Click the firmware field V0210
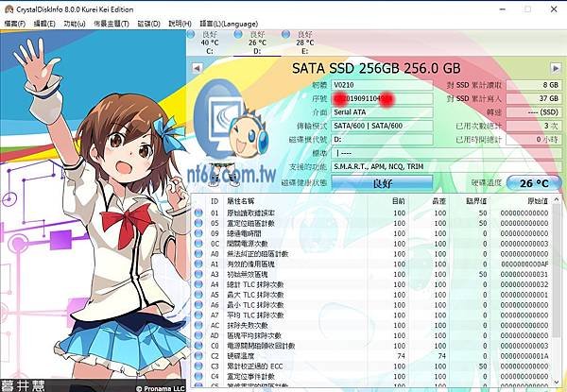Image resolution: width=567 pixels, height=392 pixels. (382, 85)
